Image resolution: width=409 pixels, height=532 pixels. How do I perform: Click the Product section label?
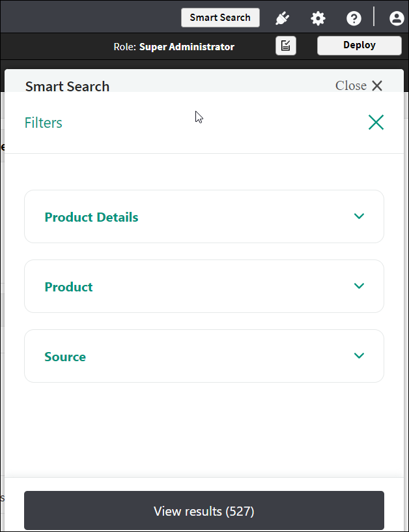click(68, 287)
